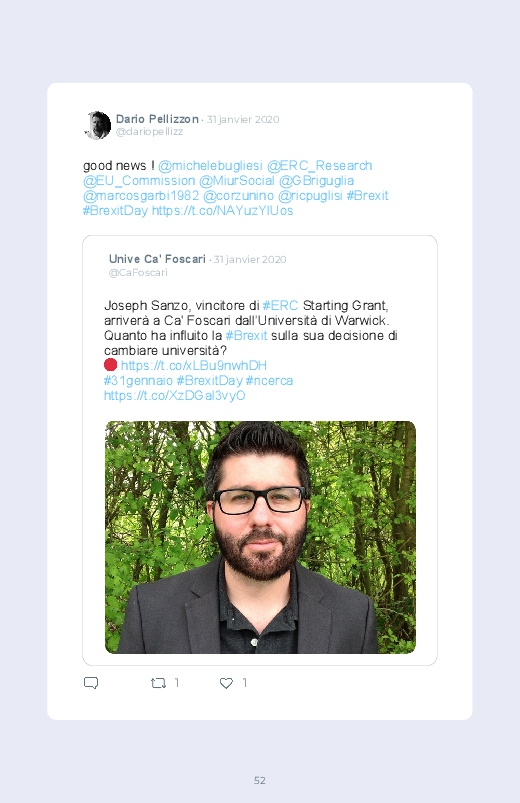The height and width of the screenshot is (803, 520).
Task: Open the https://t.co/xLBu9nwhDH link
Action: click(x=194, y=365)
